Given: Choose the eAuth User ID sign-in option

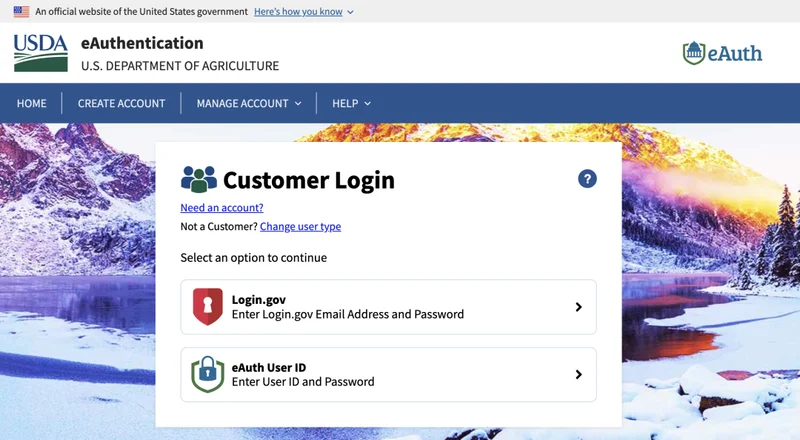Looking at the screenshot, I should tap(388, 374).
